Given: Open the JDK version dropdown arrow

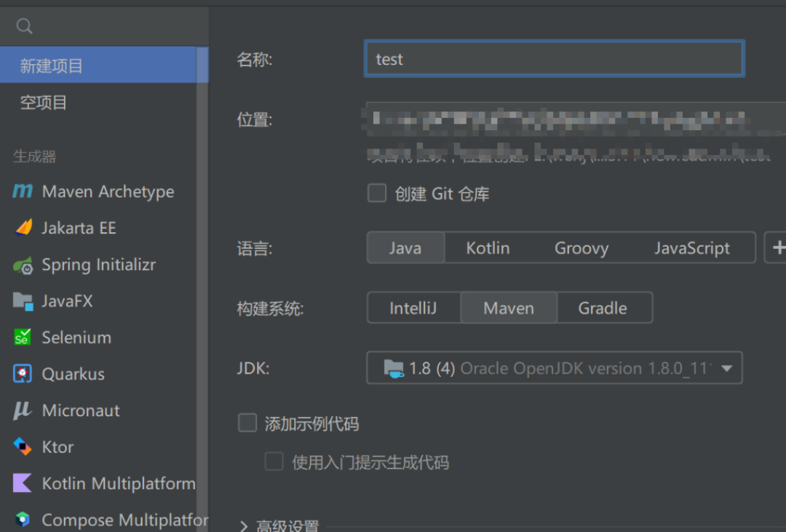Looking at the screenshot, I should (726, 368).
